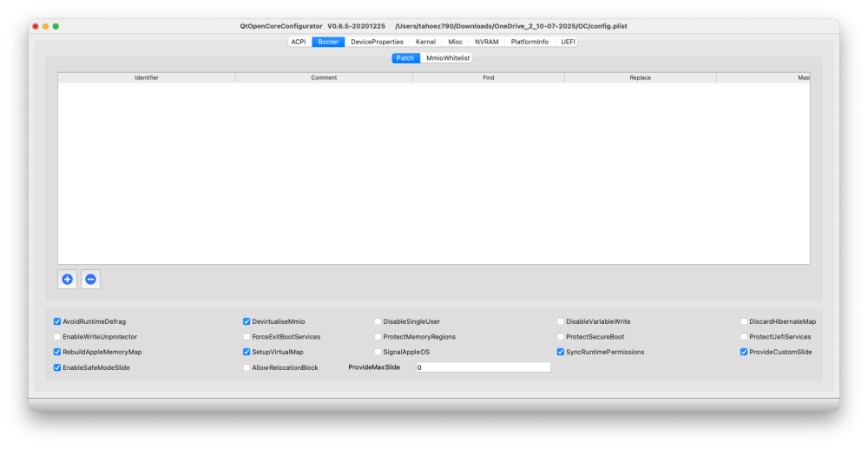868x449 pixels.
Task: Open the ACPI tab
Action: (299, 42)
